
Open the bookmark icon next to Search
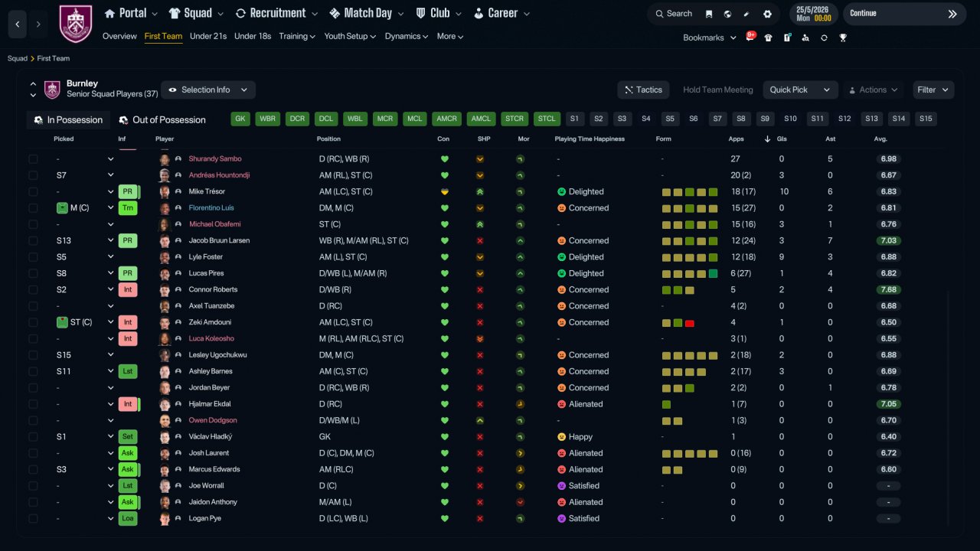709,14
